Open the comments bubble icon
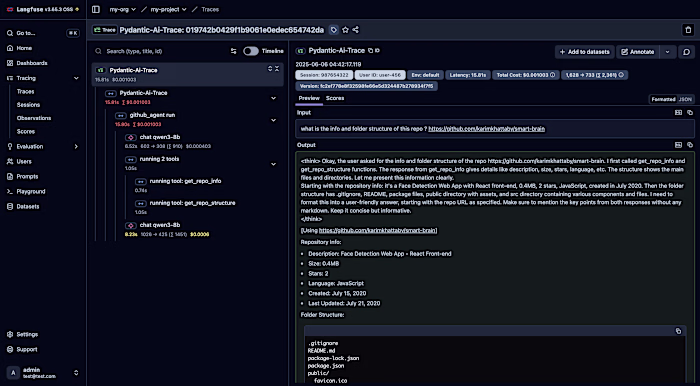The image size is (700, 386). (686, 52)
